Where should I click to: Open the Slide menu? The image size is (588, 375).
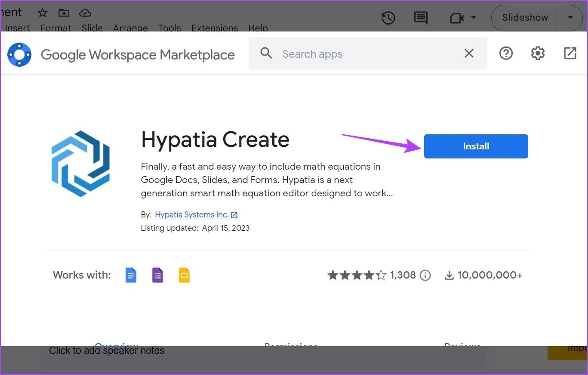[x=92, y=28]
